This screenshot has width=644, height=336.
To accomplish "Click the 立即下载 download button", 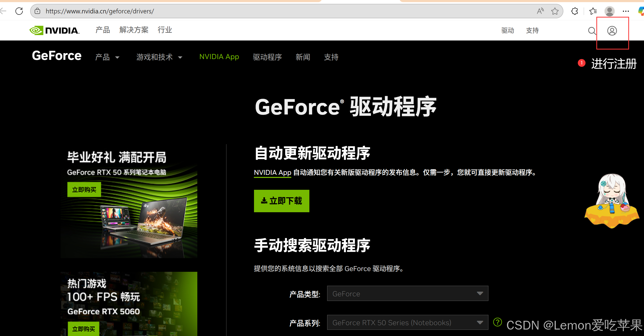I will tap(282, 201).
